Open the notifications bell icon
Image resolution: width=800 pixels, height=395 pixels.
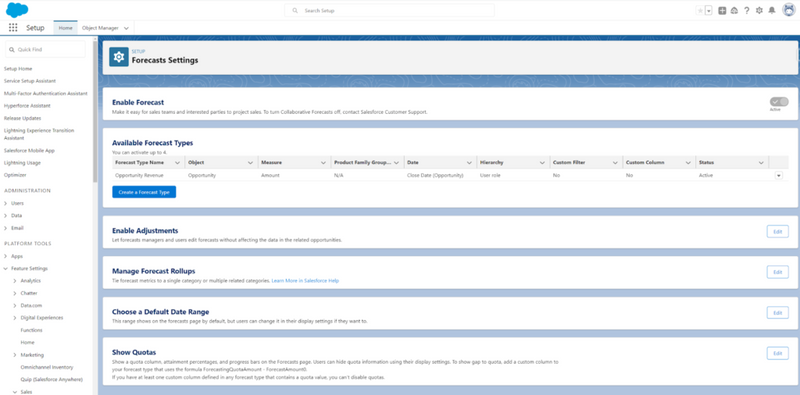click(772, 11)
